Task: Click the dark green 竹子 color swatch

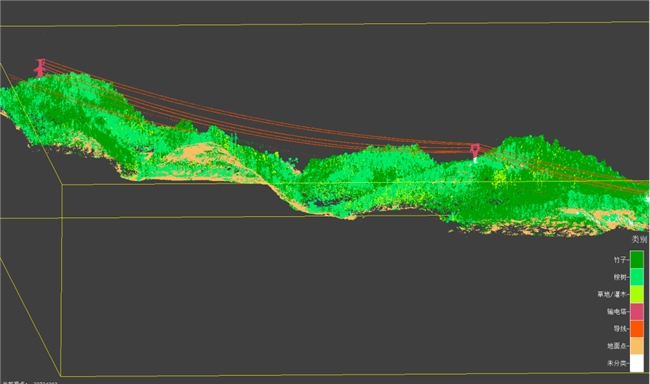Action: tap(637, 260)
